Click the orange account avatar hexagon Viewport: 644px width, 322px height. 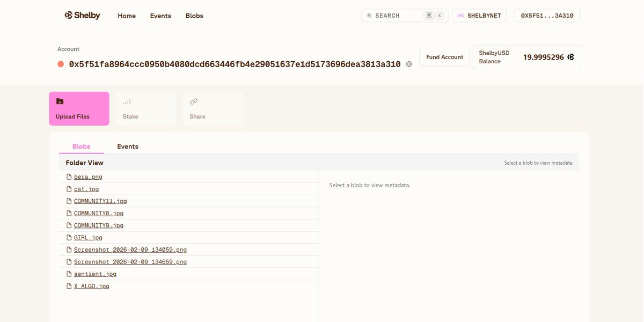click(61, 64)
